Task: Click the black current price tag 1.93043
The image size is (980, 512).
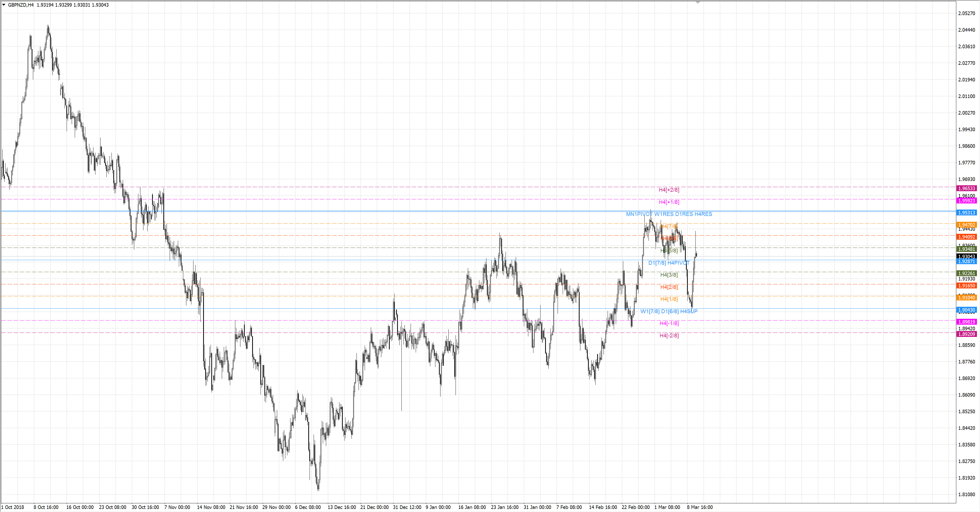Action: tap(966, 256)
